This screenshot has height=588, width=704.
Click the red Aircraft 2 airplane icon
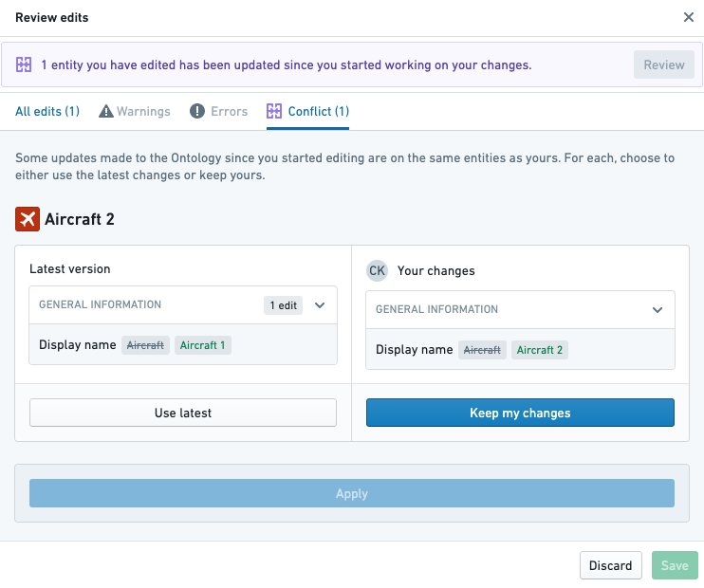click(28, 219)
